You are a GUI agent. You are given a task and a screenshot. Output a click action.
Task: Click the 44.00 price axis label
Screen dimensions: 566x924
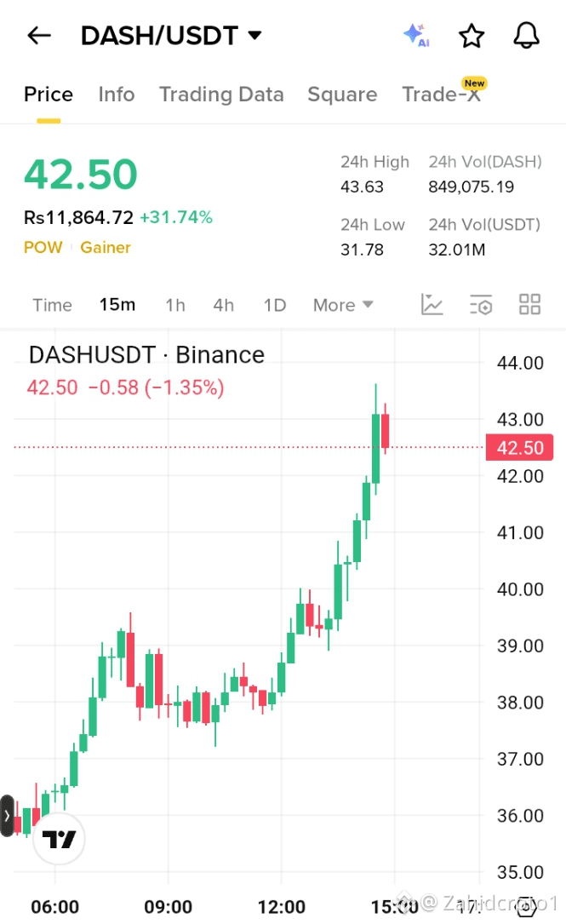click(520, 363)
